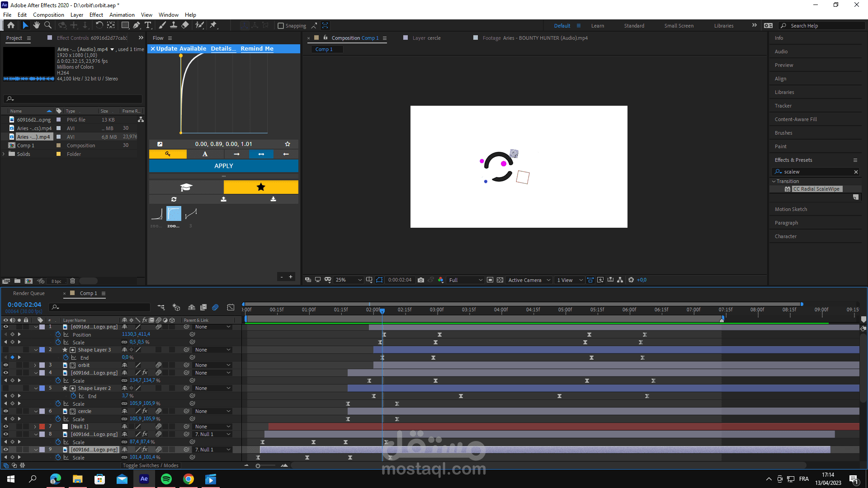Enable Motion Blur switch in timeline header
Viewport: 868px width, 488px height.
tap(215, 307)
